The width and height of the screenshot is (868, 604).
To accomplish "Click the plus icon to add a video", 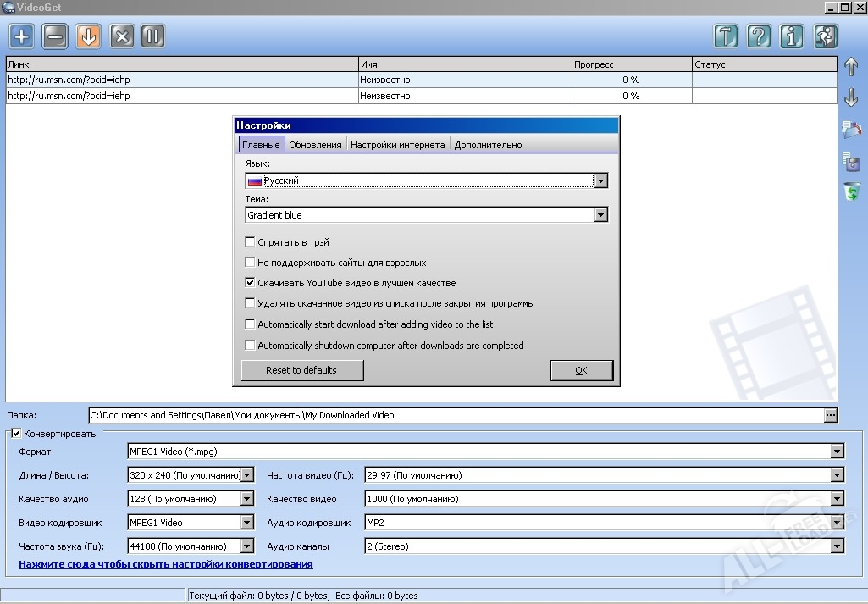I will point(22,36).
